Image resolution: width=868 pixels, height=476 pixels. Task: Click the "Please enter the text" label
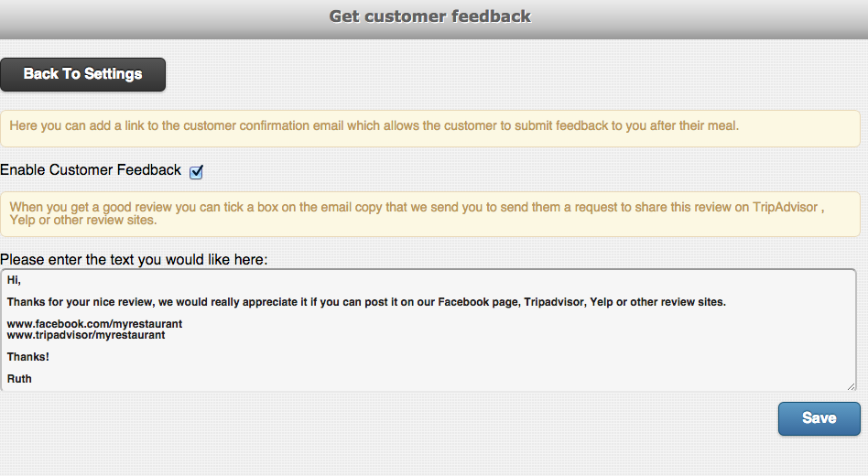[x=134, y=260]
